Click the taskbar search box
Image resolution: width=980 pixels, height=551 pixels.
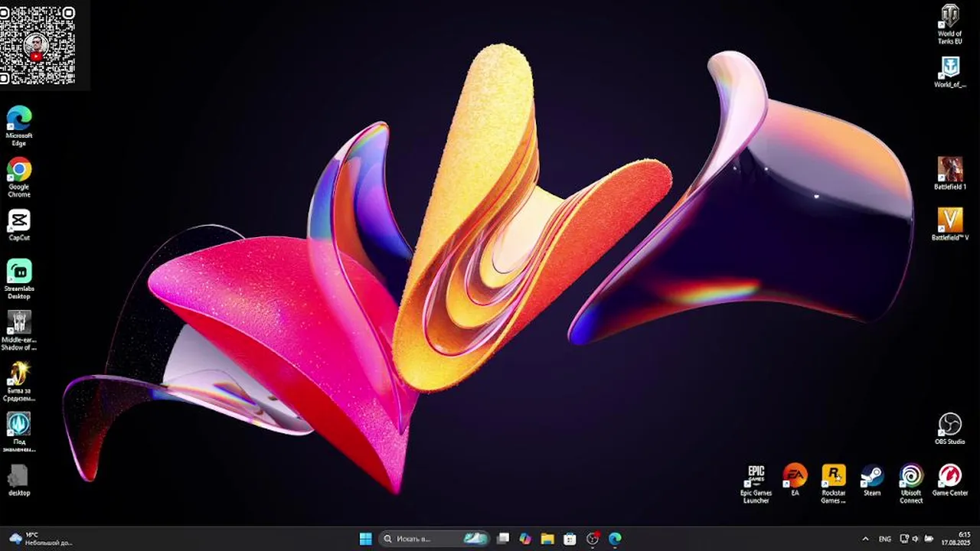(434, 539)
